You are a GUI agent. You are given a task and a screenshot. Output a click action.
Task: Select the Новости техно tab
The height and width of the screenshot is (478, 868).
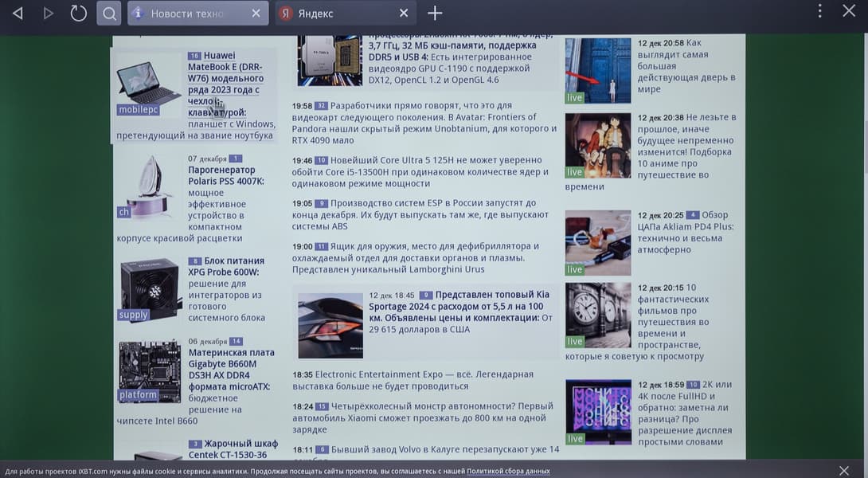coord(197,14)
